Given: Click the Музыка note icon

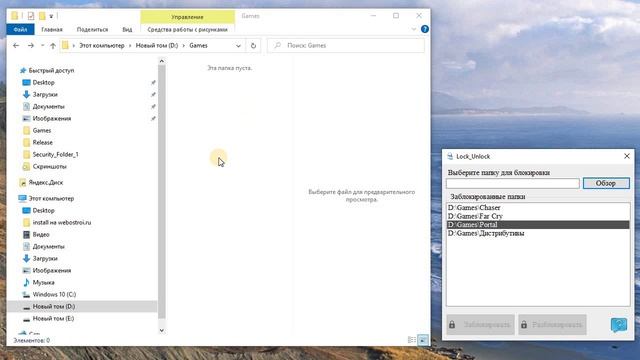Looking at the screenshot, I should pyautogui.click(x=26, y=282).
